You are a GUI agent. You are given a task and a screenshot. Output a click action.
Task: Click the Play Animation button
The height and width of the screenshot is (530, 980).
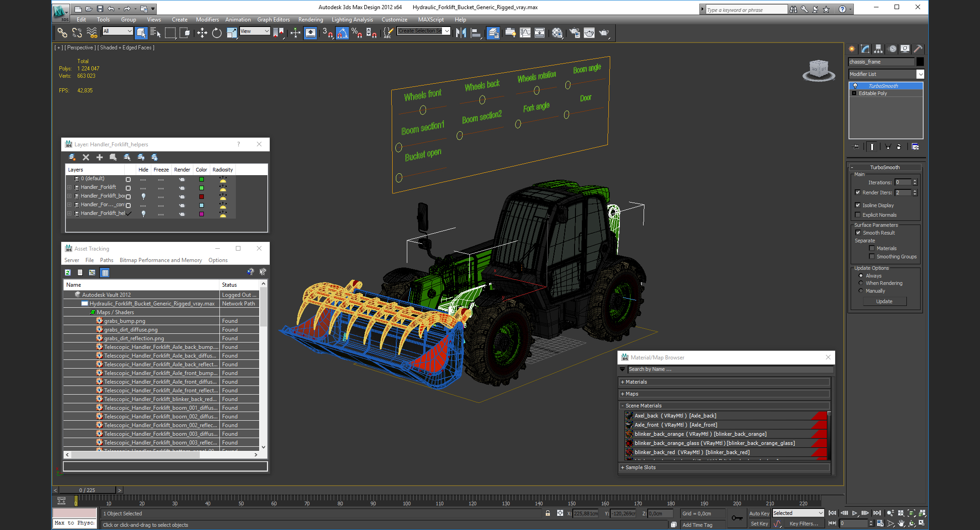pyautogui.click(x=855, y=513)
